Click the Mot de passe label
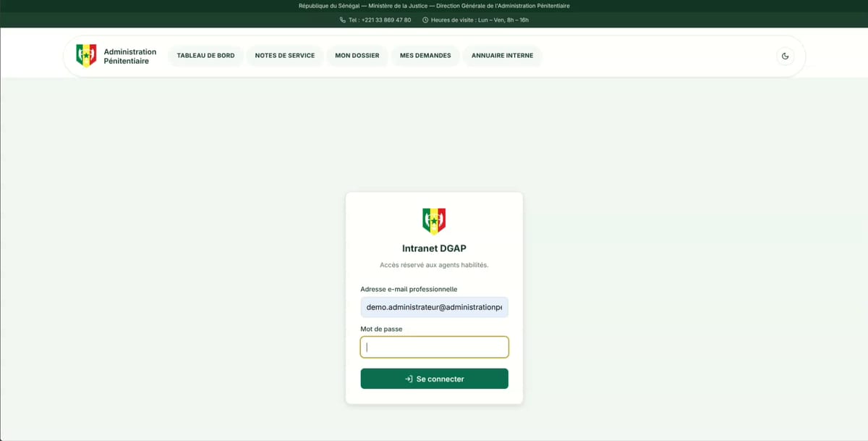The image size is (868, 441). pyautogui.click(x=381, y=329)
